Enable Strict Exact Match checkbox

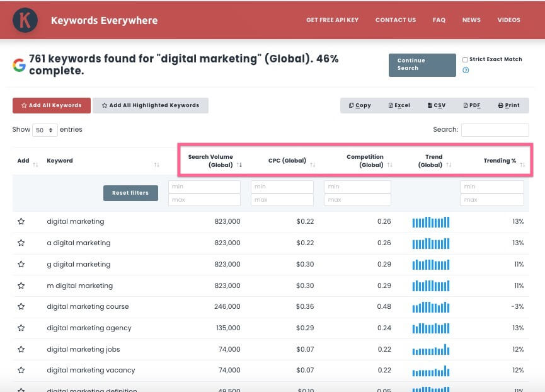(465, 60)
